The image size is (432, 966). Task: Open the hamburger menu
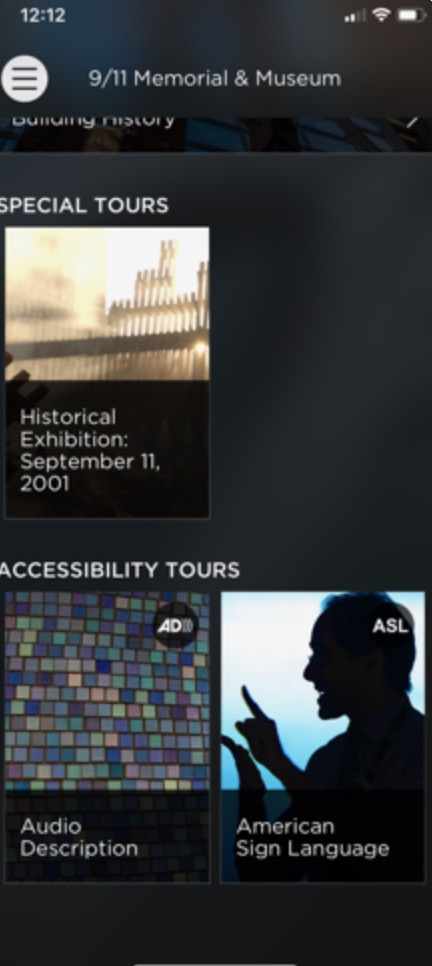pos(24,79)
